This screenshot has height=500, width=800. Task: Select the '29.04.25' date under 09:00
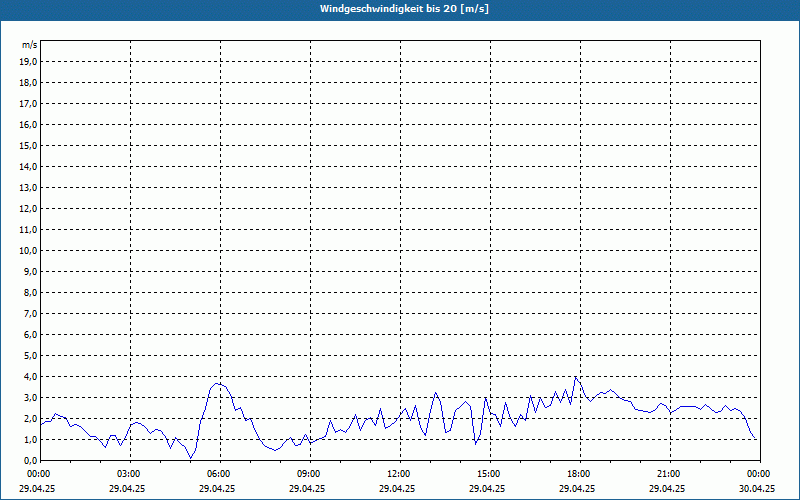click(x=307, y=488)
